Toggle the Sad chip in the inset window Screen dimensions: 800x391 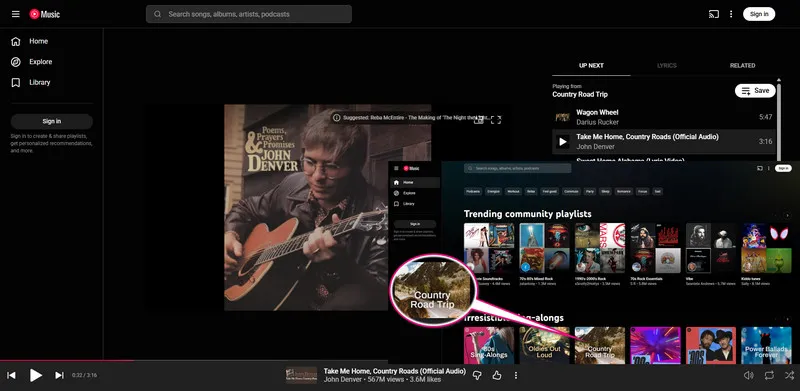coord(658,192)
